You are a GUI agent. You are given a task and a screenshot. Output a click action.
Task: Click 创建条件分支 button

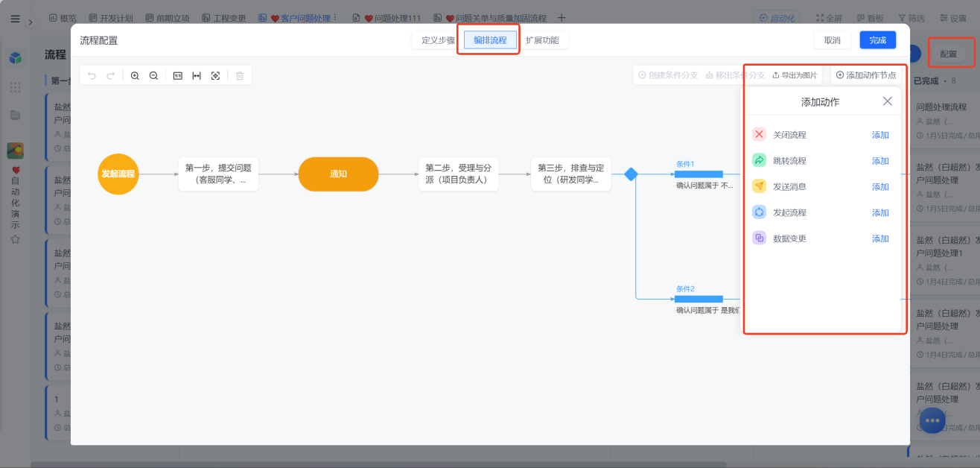668,75
